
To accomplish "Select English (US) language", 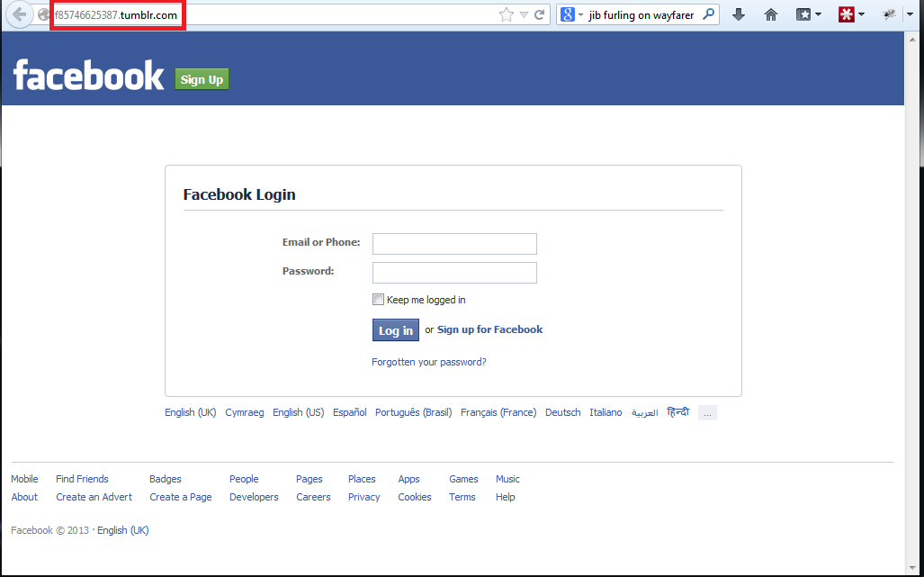I will [298, 412].
